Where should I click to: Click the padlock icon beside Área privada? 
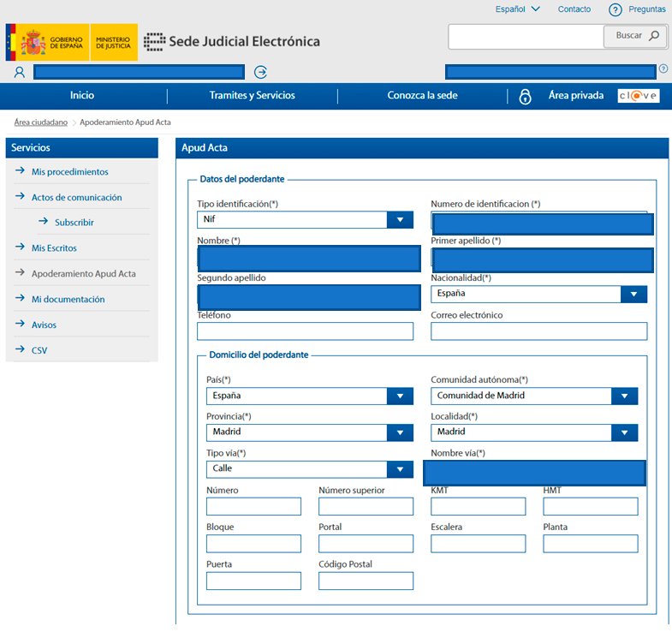[x=525, y=96]
